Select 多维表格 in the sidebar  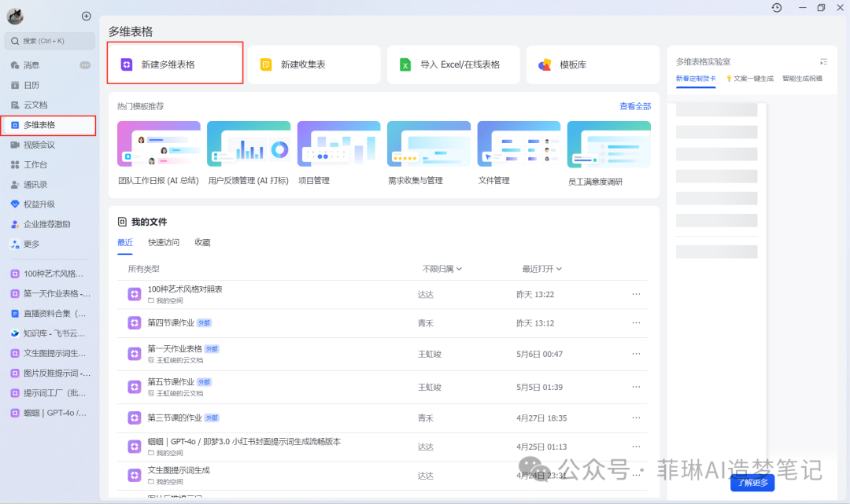click(x=48, y=125)
